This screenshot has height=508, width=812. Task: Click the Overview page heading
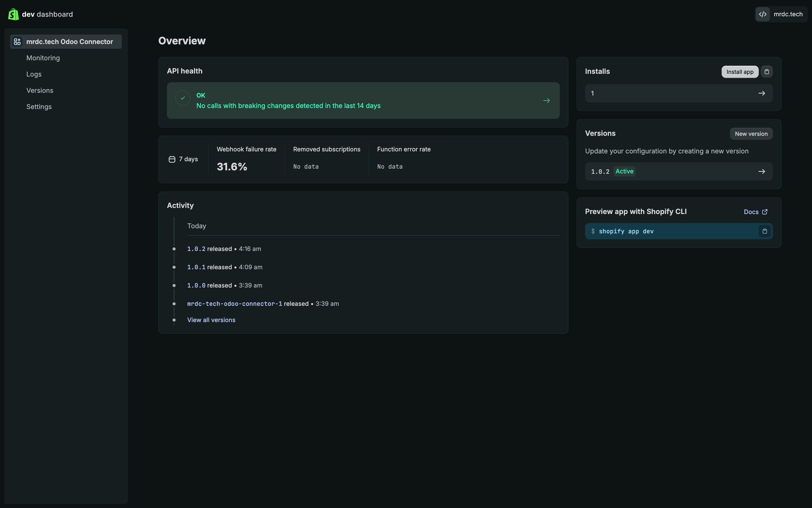coord(182,41)
